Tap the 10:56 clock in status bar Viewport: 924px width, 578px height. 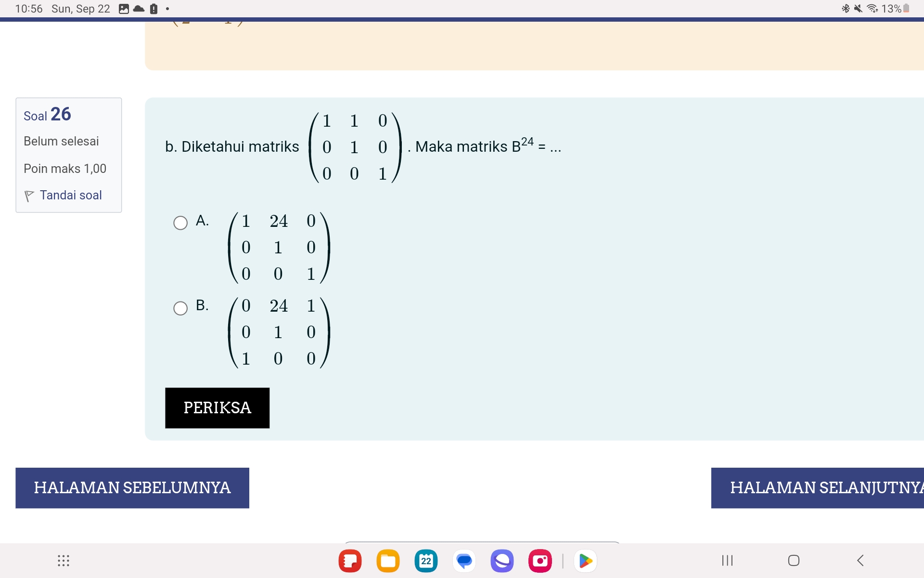[x=29, y=9]
